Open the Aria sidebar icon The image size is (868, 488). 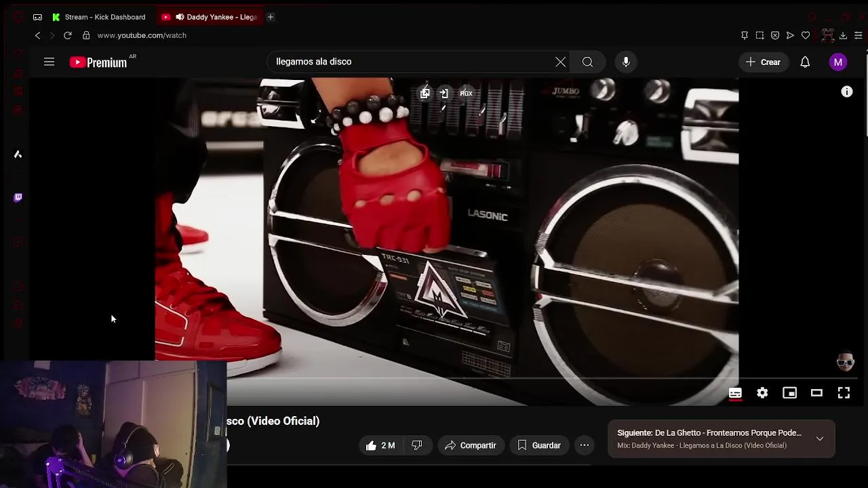[18, 155]
